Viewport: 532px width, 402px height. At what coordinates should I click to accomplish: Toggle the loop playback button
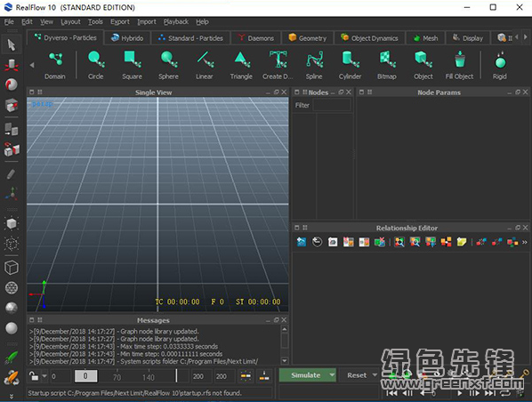(x=505, y=393)
